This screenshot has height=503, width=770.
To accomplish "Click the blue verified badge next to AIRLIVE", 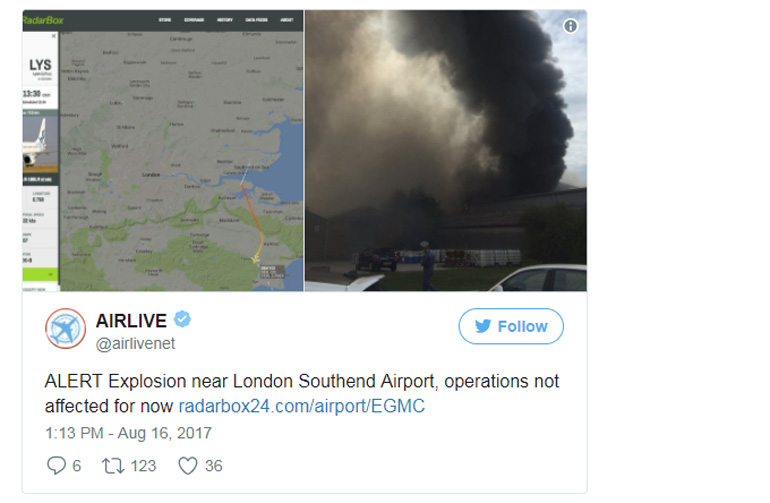I will [x=182, y=319].
